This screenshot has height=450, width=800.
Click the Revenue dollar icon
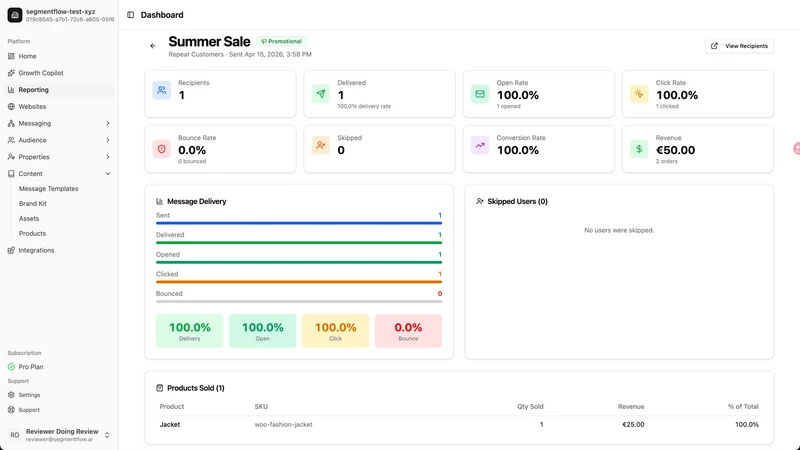click(639, 149)
